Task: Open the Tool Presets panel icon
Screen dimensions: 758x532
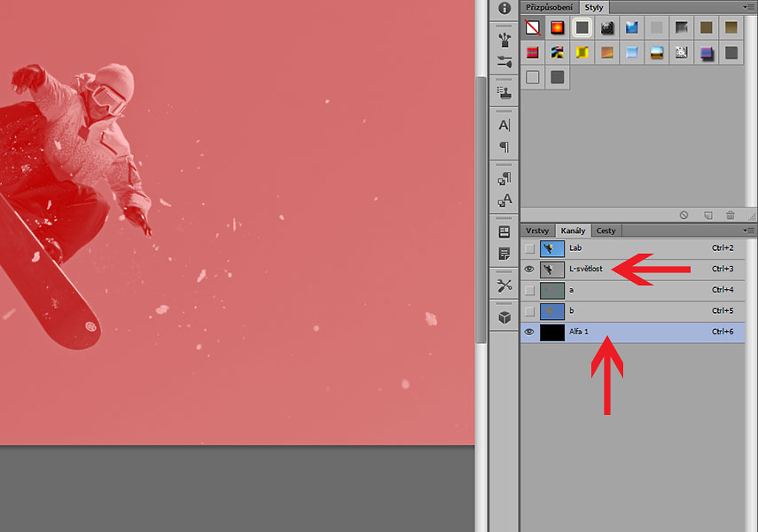Action: click(x=504, y=286)
